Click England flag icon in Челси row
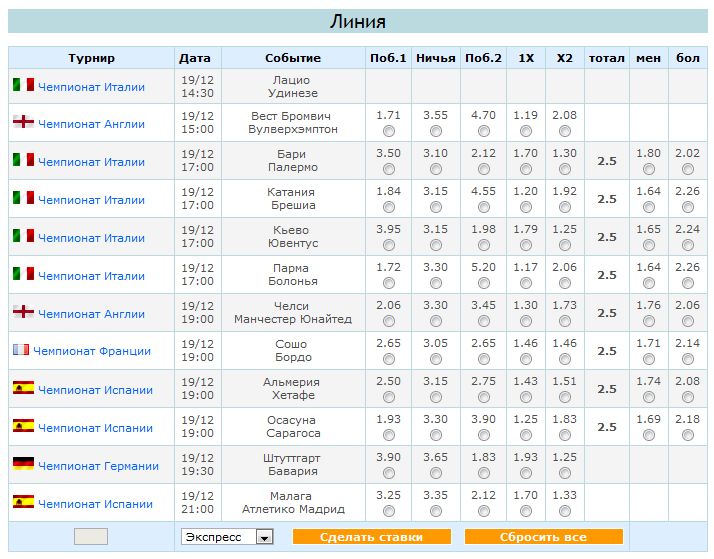 [x=23, y=312]
